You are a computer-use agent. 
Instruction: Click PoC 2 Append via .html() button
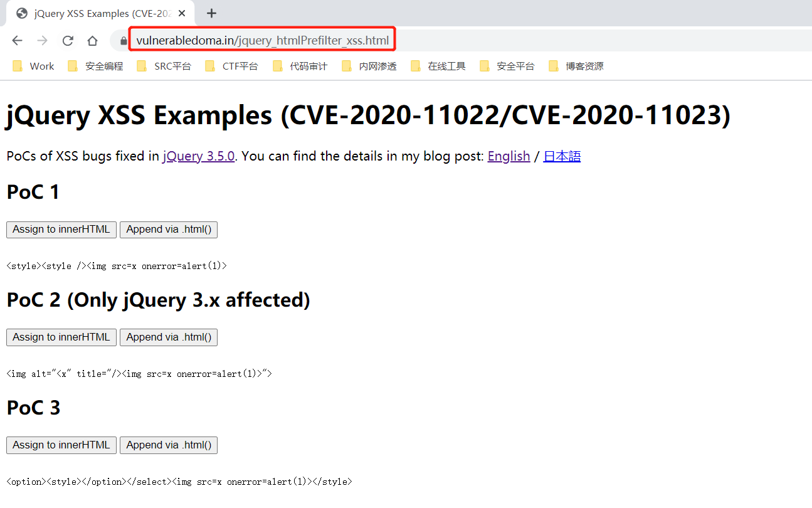tap(169, 337)
